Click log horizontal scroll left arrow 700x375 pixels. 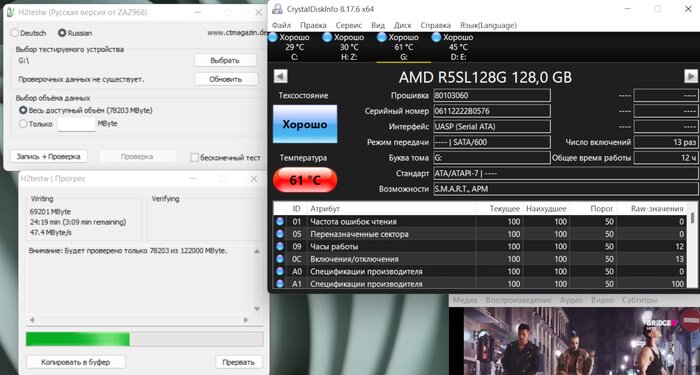32,320
